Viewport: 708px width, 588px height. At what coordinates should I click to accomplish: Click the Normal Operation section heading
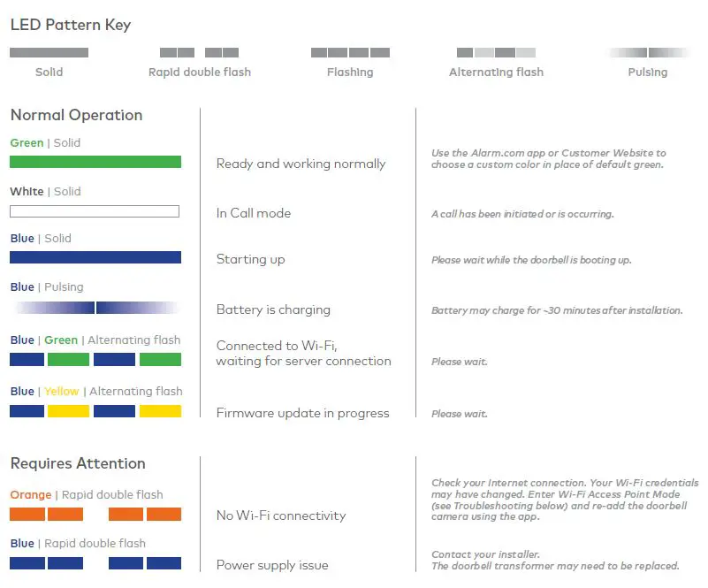coord(76,115)
